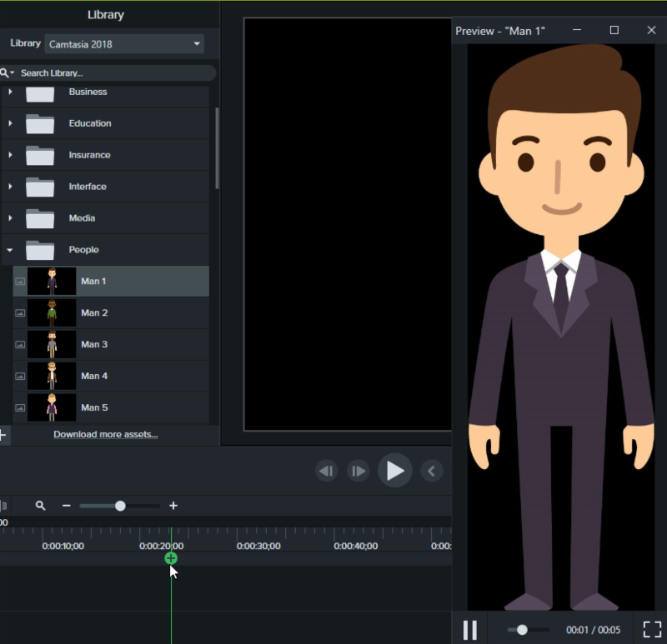Step to previous frame on canvas
Image resolution: width=667 pixels, height=644 pixels.
[x=326, y=472]
